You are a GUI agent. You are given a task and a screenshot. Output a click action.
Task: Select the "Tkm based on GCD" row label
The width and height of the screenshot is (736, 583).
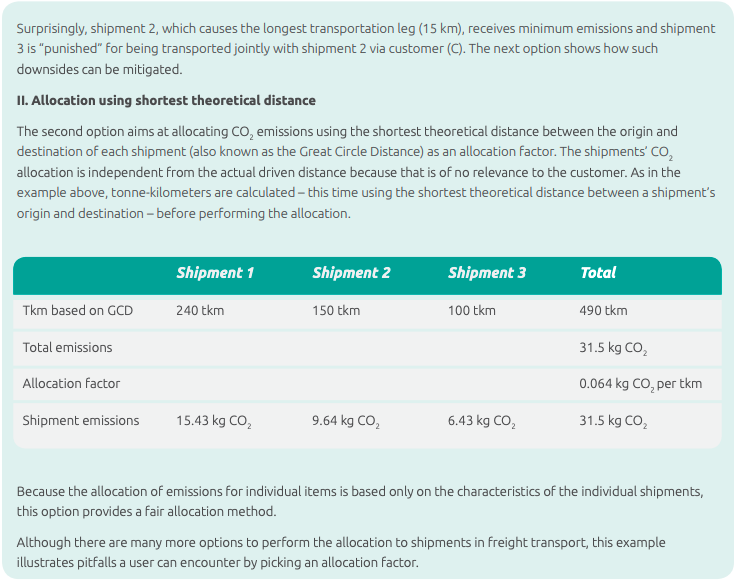tap(78, 311)
